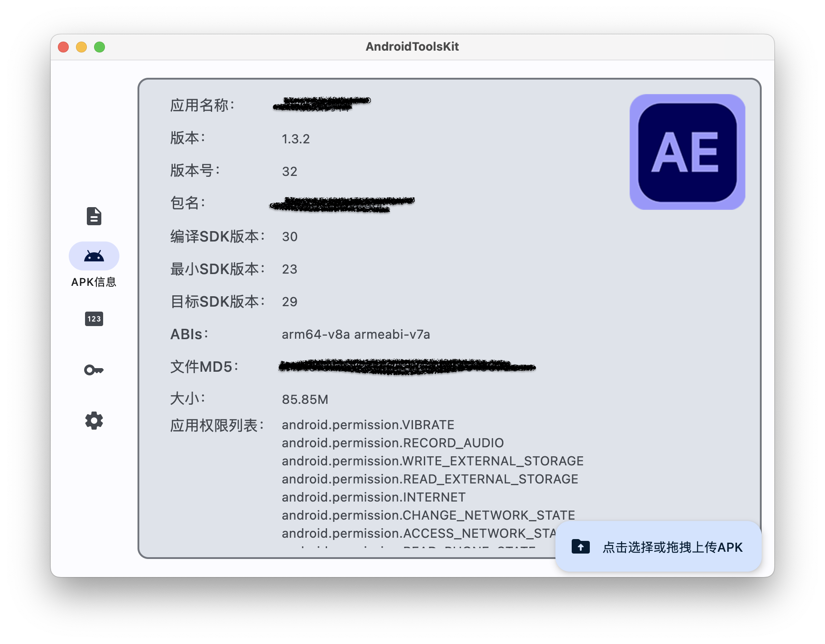Click android.permission.ACCESS_NETWORK_STATE entry
Screen dimensions: 825x644
point(418,533)
